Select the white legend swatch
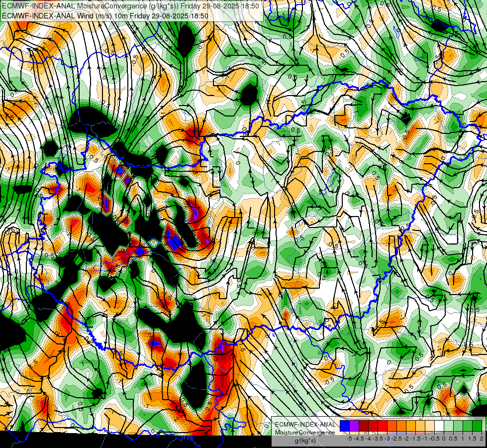The image size is (487, 448). tap(439, 426)
